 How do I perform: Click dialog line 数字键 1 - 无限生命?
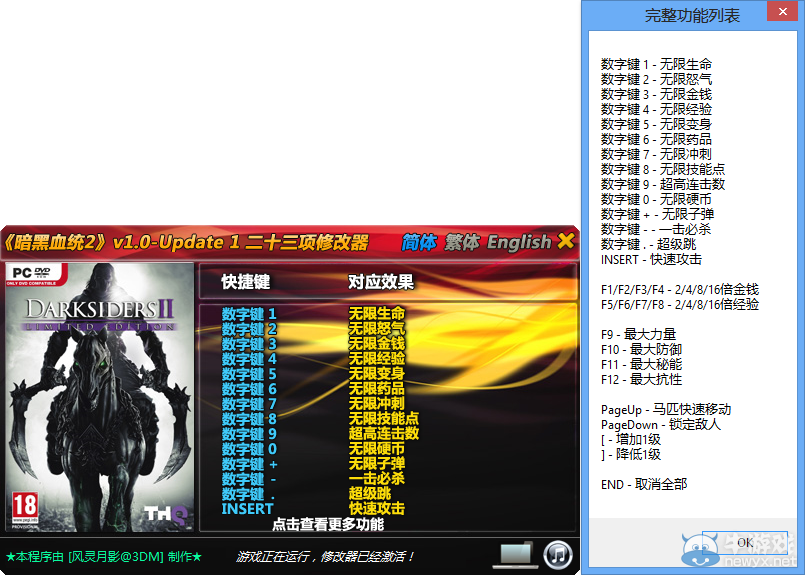[656, 65]
